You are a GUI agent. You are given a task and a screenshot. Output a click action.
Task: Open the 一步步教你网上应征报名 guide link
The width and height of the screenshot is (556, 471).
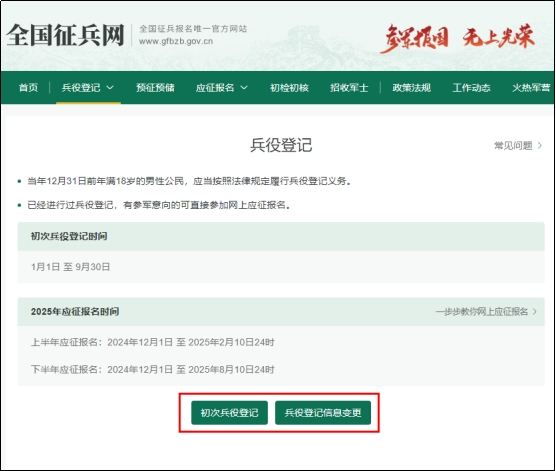[x=482, y=312]
